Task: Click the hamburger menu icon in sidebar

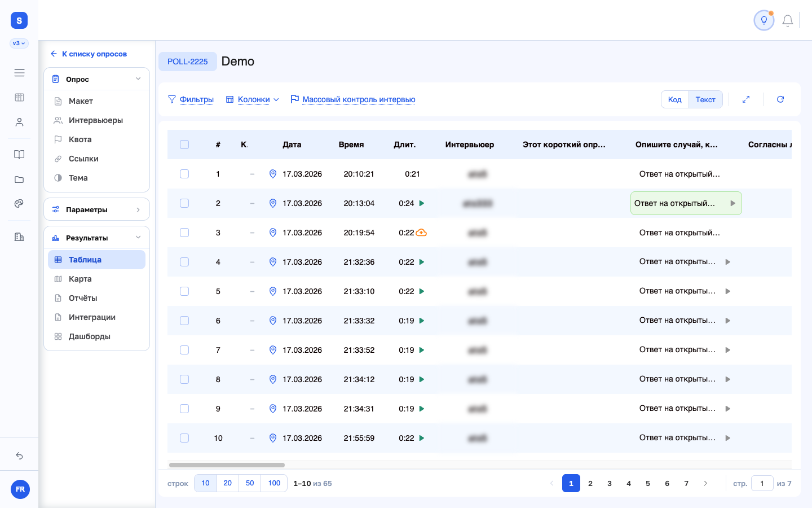Action: tap(19, 73)
